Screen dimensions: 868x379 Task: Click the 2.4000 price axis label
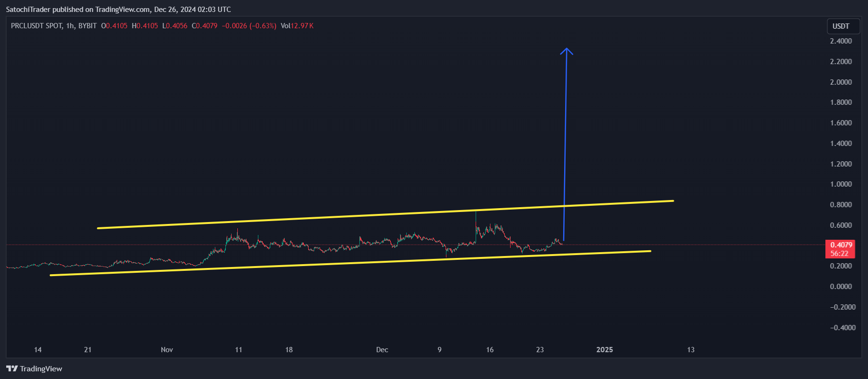tap(841, 41)
